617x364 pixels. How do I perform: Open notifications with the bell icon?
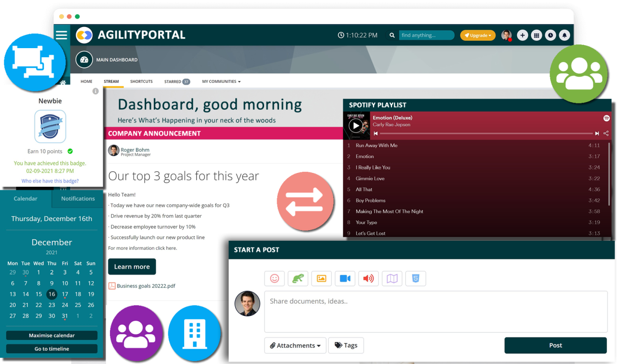[564, 35]
